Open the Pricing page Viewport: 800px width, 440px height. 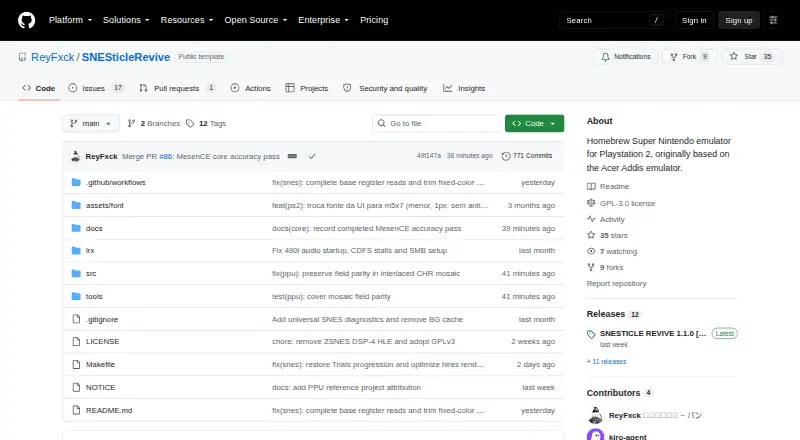coord(374,20)
